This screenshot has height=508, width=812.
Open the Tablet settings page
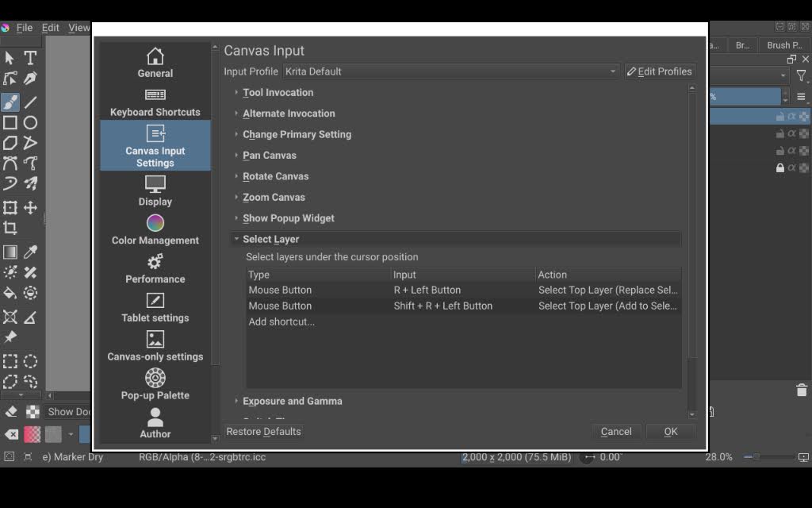[155, 307]
